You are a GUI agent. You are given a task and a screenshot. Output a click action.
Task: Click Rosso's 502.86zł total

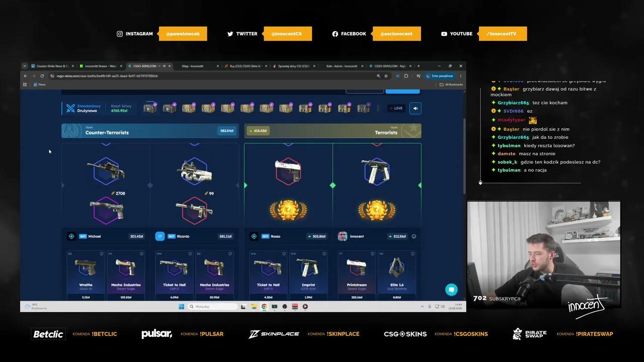coord(317,236)
